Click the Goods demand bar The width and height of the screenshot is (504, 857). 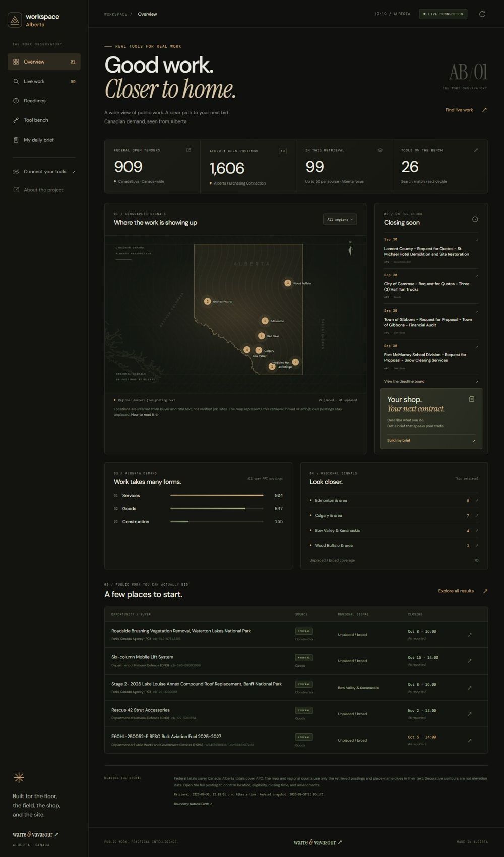pyautogui.click(x=217, y=509)
